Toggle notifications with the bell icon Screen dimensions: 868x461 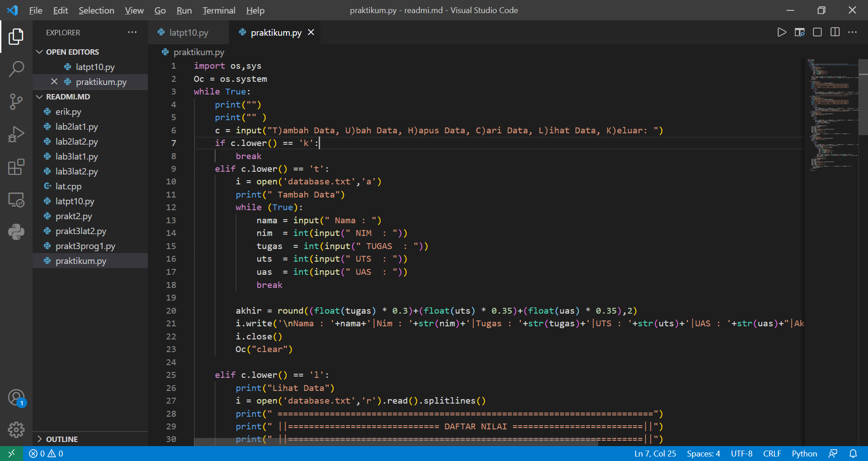coord(854,453)
